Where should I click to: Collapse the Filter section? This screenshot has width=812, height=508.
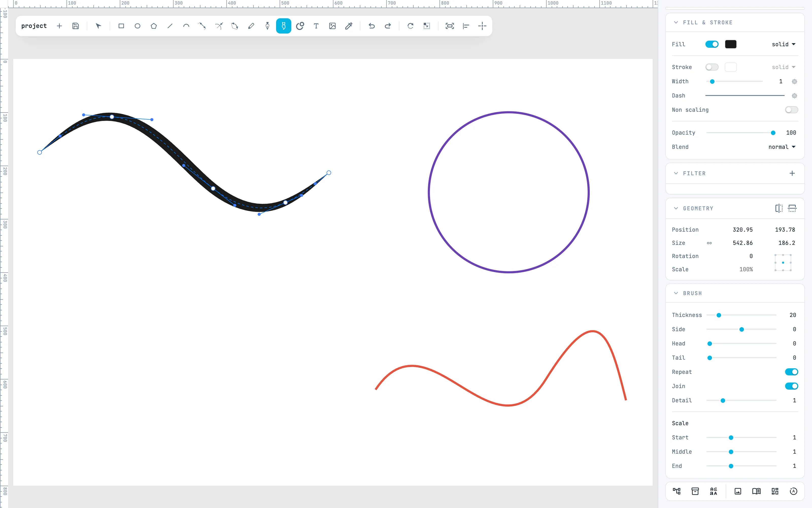676,173
